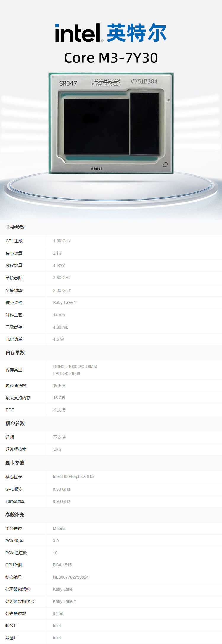Screen dimensions: 222x644
Task: Click the 超频 row label
Action: pyautogui.click(x=10, y=437)
